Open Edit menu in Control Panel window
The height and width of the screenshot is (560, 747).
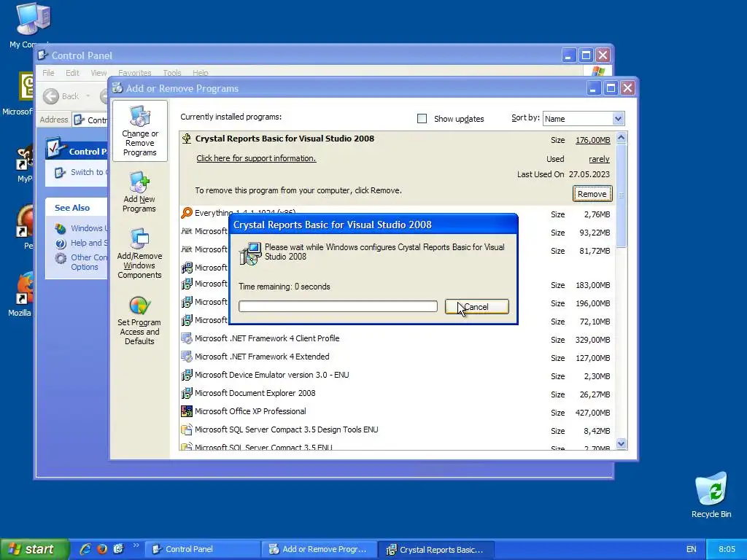[72, 73]
